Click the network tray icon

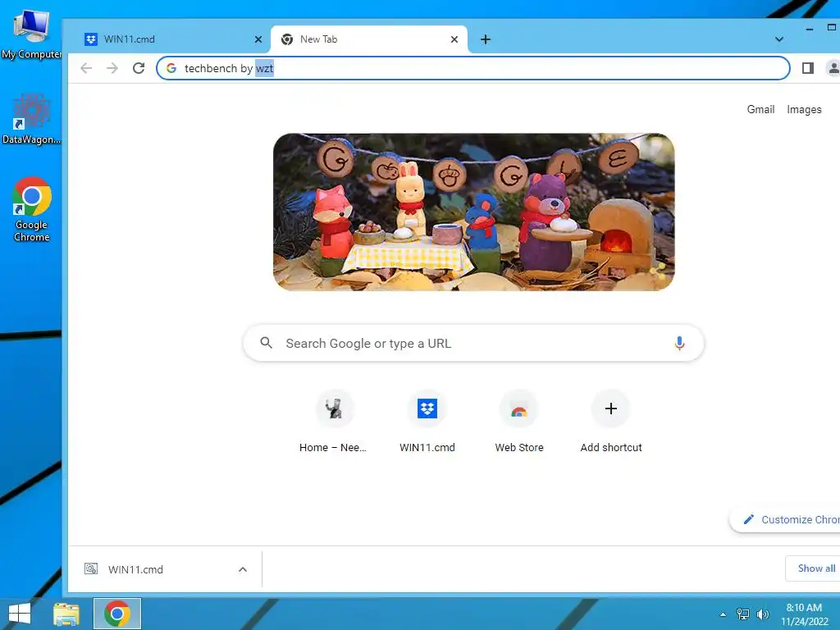point(743,614)
